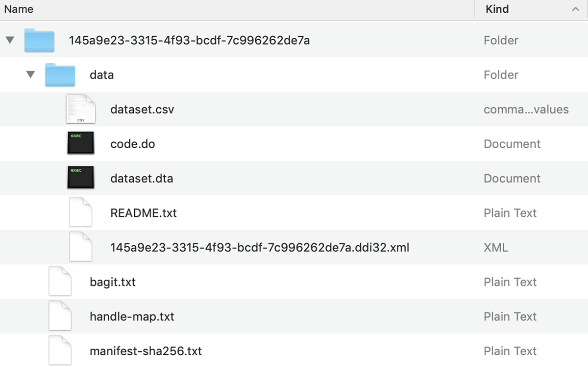
Task: Select the dataset.csv file
Action: click(142, 109)
